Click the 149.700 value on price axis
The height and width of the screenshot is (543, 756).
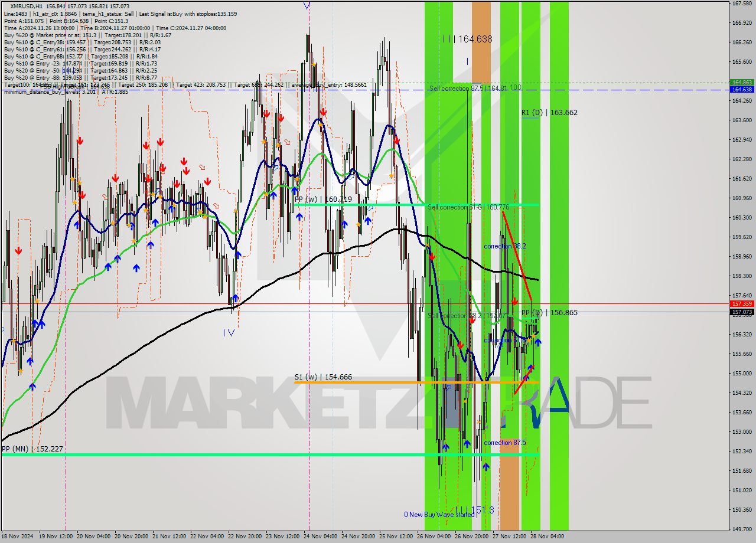click(x=741, y=529)
